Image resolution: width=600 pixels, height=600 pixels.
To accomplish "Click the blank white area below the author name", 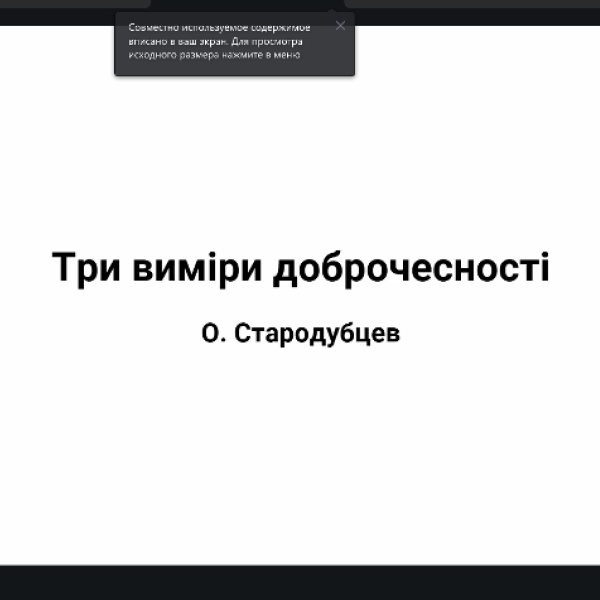I will point(300,450).
